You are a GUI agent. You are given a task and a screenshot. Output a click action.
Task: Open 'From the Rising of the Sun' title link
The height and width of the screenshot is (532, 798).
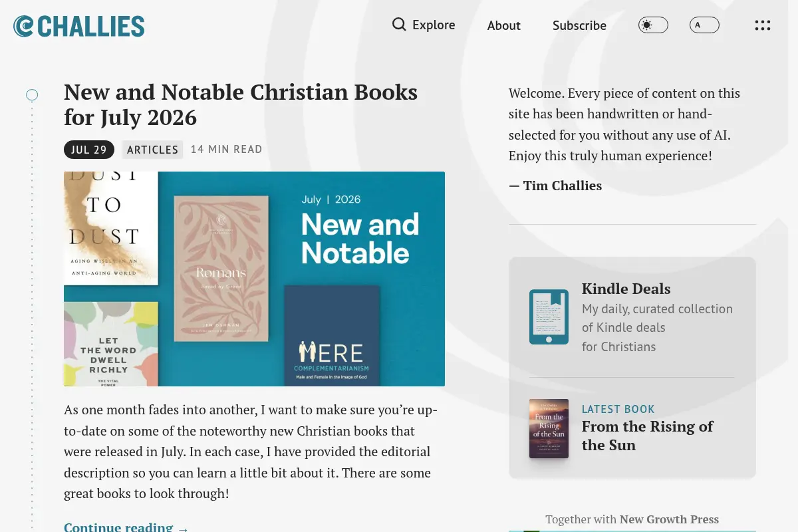point(648,436)
